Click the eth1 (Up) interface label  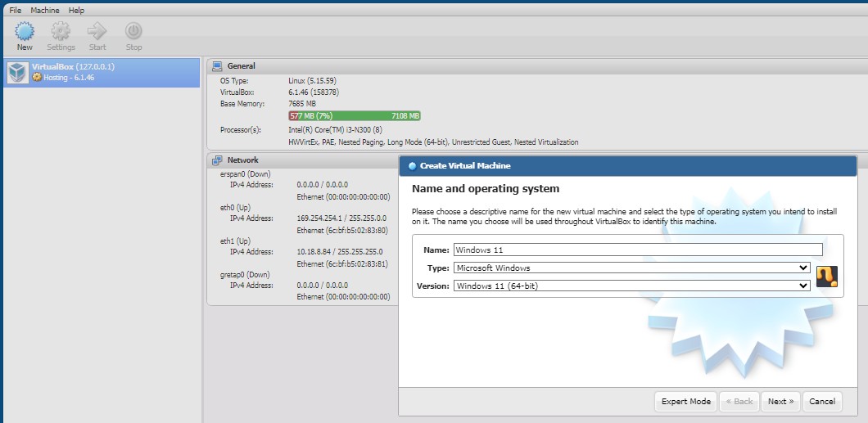click(235, 241)
